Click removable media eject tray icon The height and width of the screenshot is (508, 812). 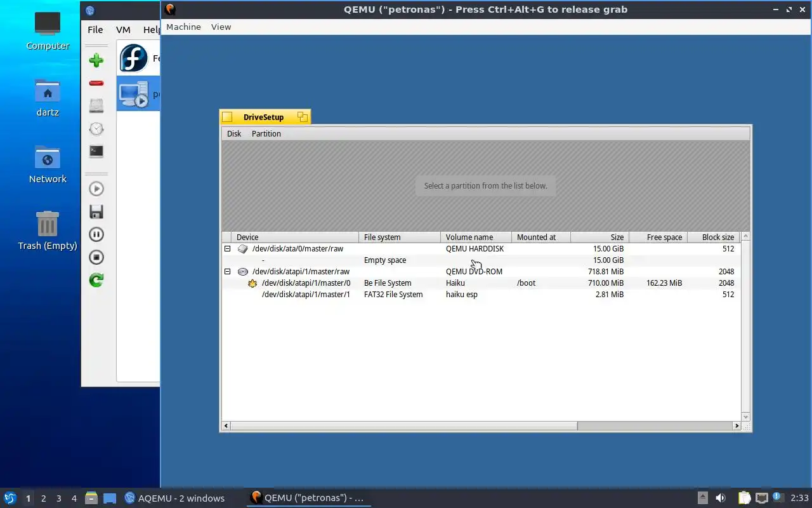702,498
